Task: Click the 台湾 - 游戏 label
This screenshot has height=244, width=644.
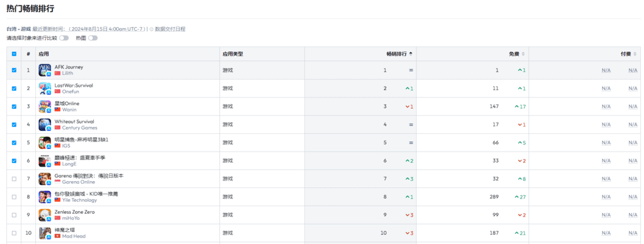Action: [x=19, y=29]
